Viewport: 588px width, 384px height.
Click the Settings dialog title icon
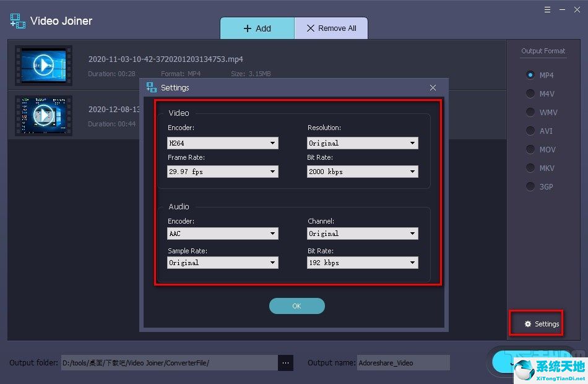click(x=151, y=88)
